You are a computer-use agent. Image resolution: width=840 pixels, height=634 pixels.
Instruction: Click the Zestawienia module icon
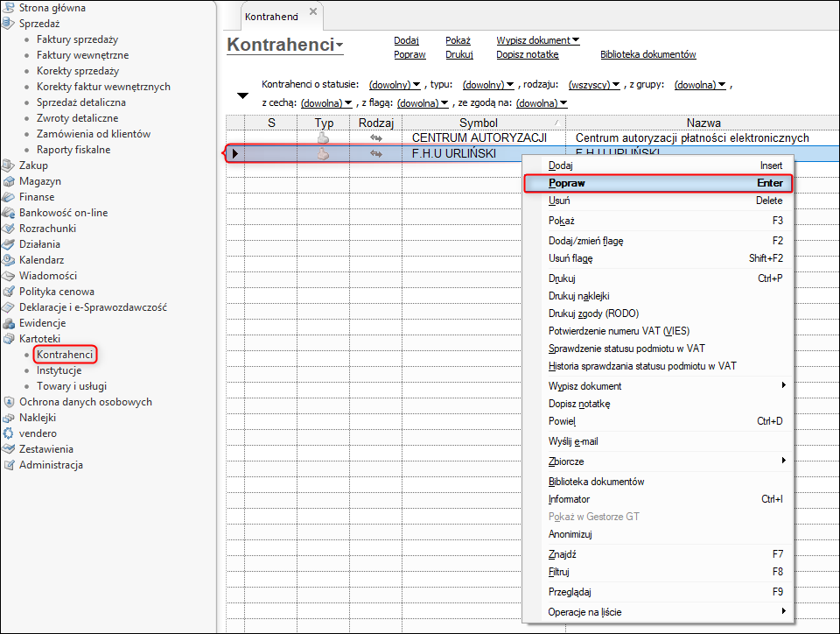9,449
